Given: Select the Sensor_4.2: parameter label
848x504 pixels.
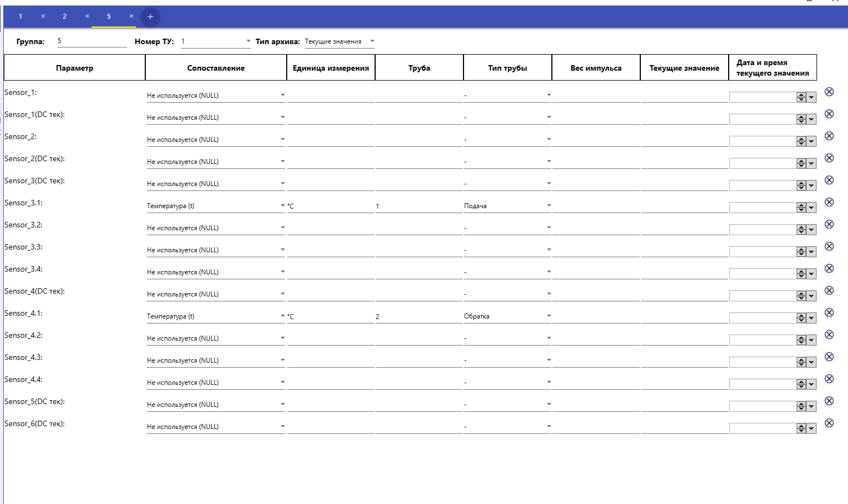Looking at the screenshot, I should (23, 335).
